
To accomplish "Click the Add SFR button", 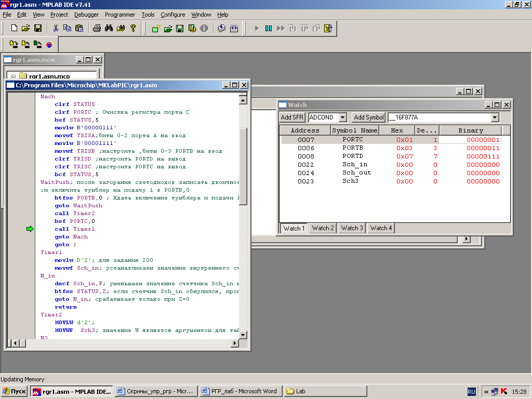I will click(292, 117).
